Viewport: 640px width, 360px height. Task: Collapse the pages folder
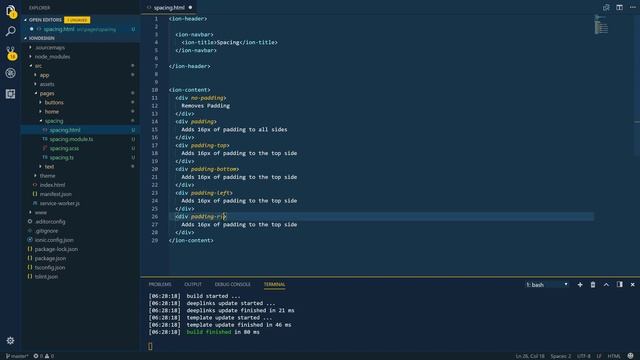pyautogui.click(x=35, y=93)
